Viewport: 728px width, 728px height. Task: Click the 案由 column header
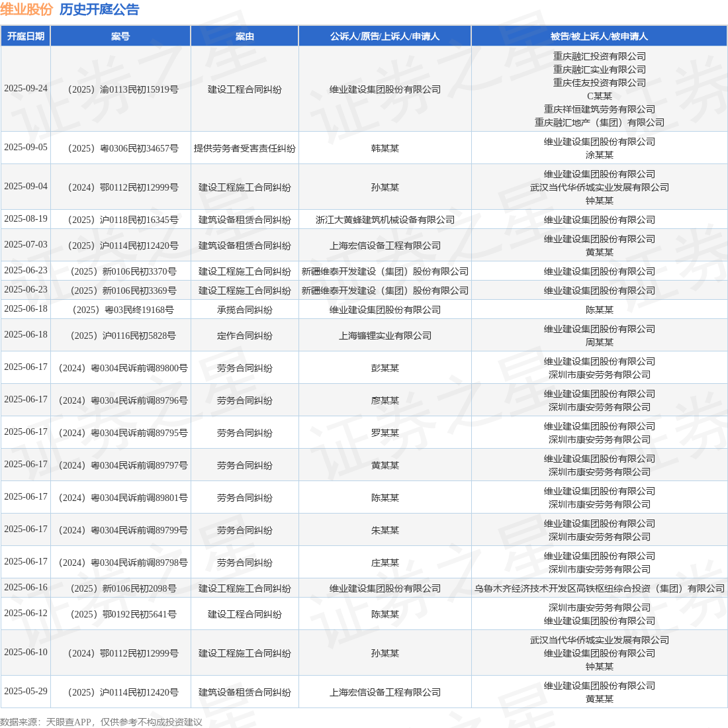click(245, 36)
